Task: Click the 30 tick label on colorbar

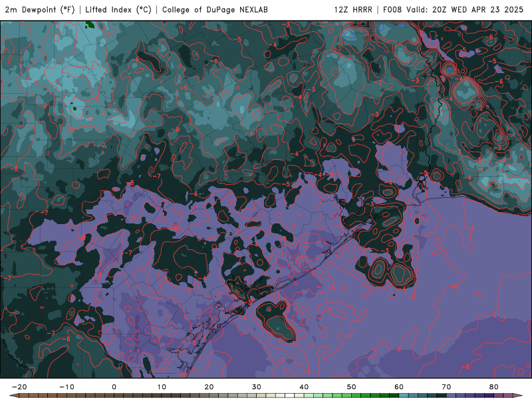Action: pyautogui.click(x=257, y=387)
